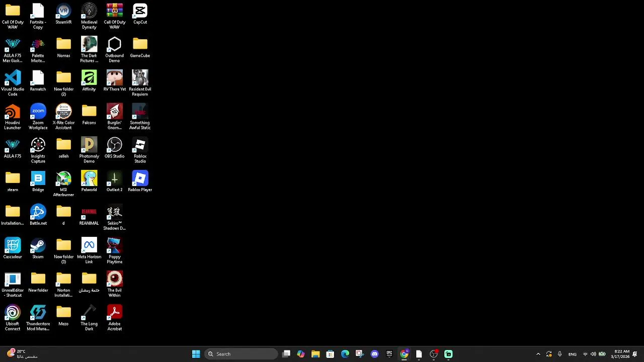Select the Rematch file icon
The height and width of the screenshot is (362, 644).
click(x=38, y=81)
